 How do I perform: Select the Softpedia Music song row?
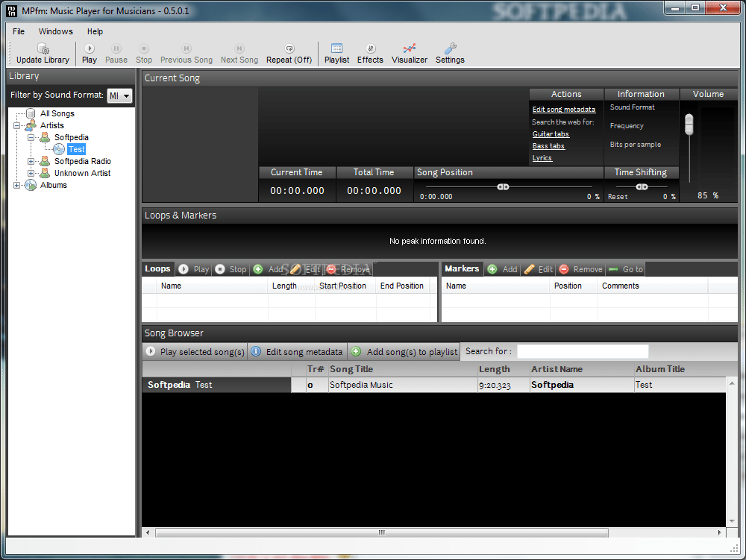point(509,385)
